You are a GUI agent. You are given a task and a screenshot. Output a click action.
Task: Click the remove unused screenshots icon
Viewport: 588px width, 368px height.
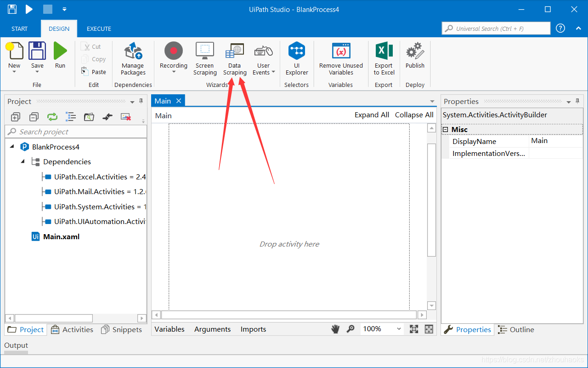coord(126,117)
